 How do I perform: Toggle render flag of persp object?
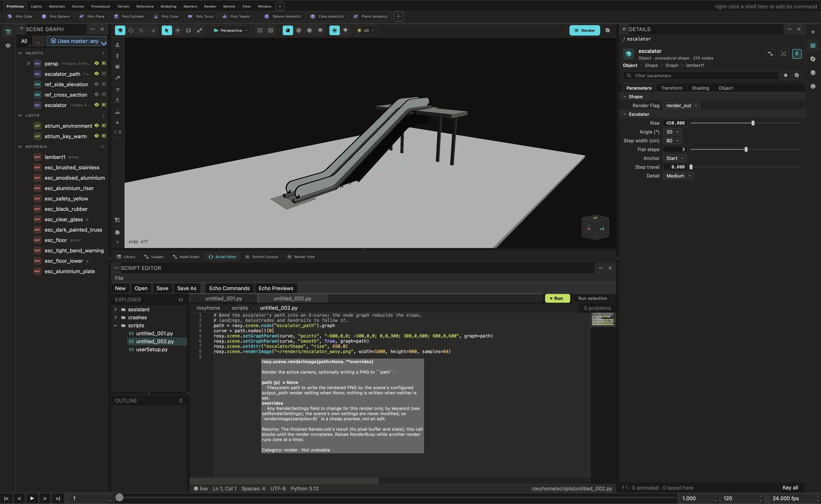[x=104, y=63]
